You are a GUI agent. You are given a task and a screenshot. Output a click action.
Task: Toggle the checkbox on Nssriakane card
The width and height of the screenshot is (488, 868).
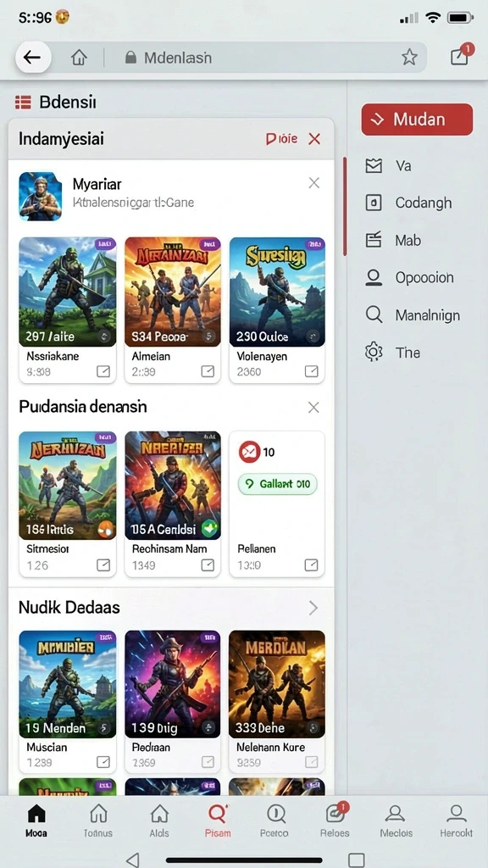click(103, 371)
